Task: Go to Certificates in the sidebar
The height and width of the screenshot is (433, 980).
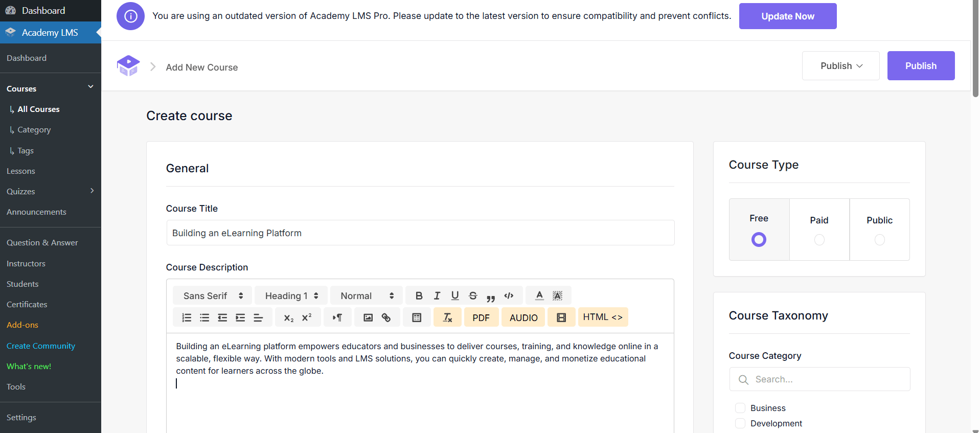Action: point(27,305)
